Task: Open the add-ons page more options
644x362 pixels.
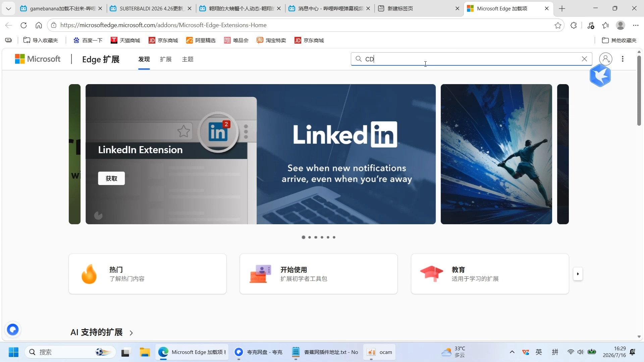Action: point(623,59)
